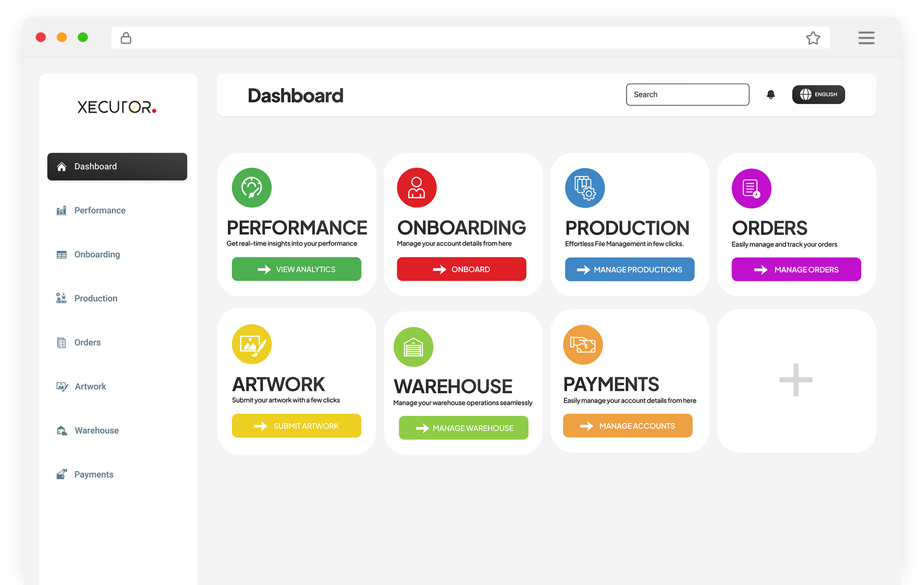Click the browser address bar
The height and width of the screenshot is (585, 924).
tap(463, 38)
